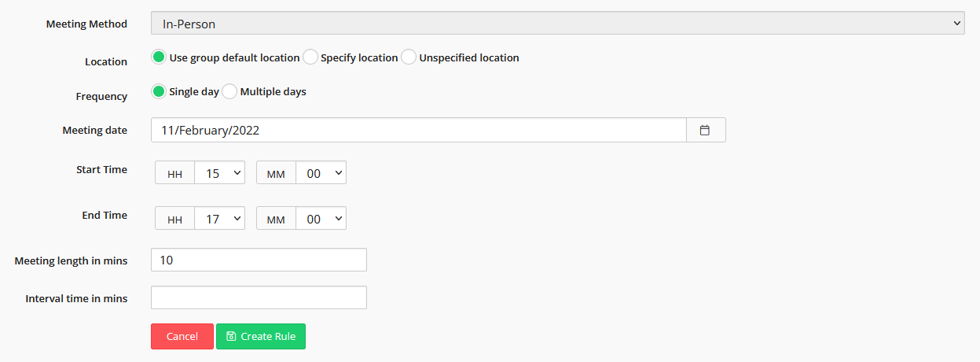Click the Interval time in mins field

click(259, 297)
